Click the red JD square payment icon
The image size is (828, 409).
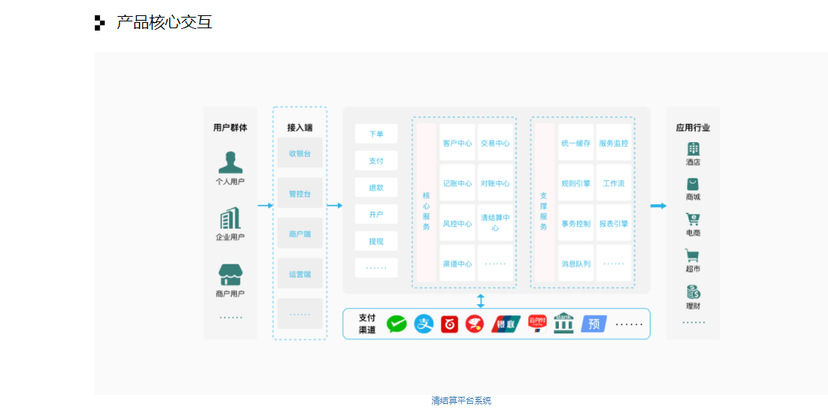(449, 324)
